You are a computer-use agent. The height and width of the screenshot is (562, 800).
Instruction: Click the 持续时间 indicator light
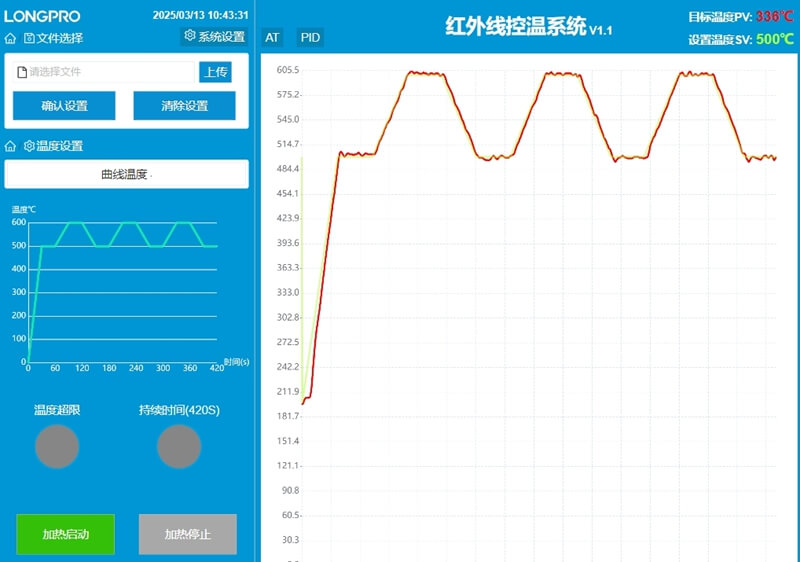point(179,446)
